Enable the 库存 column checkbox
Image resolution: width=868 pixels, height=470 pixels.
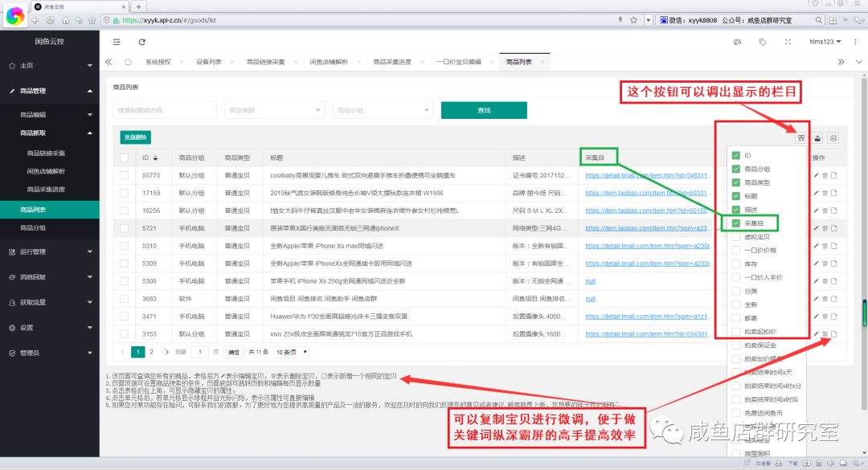click(x=735, y=264)
